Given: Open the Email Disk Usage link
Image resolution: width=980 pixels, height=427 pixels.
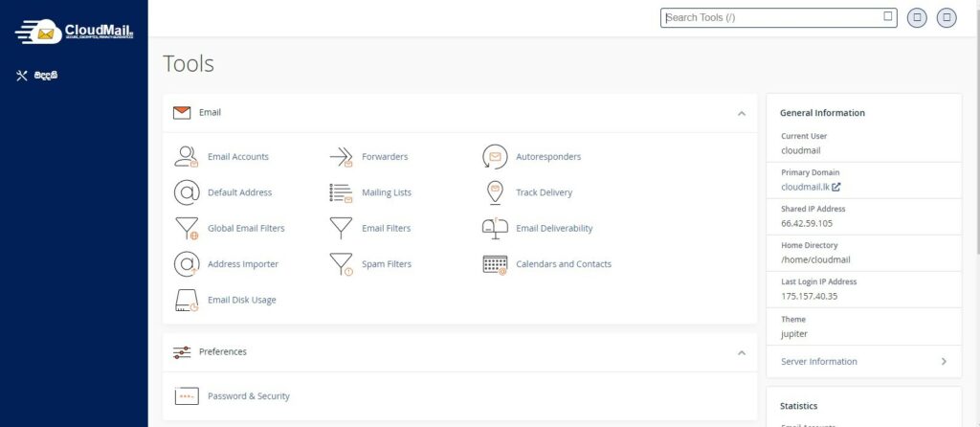Looking at the screenshot, I should (242, 300).
